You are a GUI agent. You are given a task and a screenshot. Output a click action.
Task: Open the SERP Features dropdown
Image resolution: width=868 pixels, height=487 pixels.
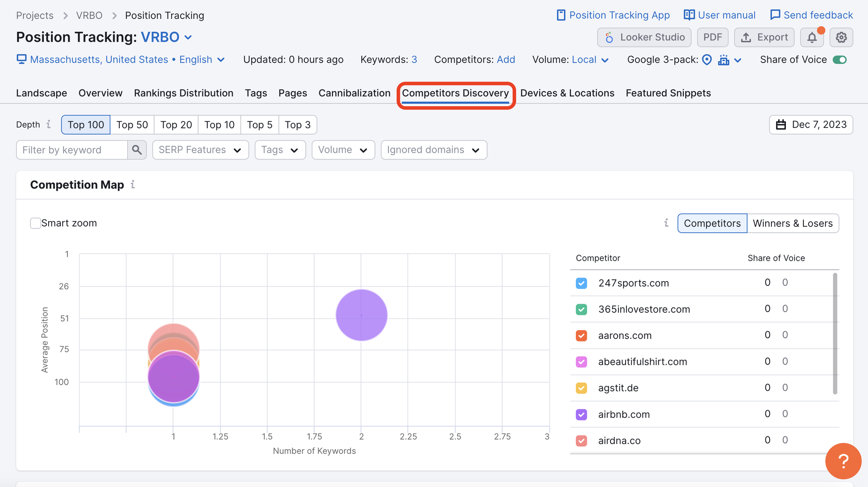[200, 149]
